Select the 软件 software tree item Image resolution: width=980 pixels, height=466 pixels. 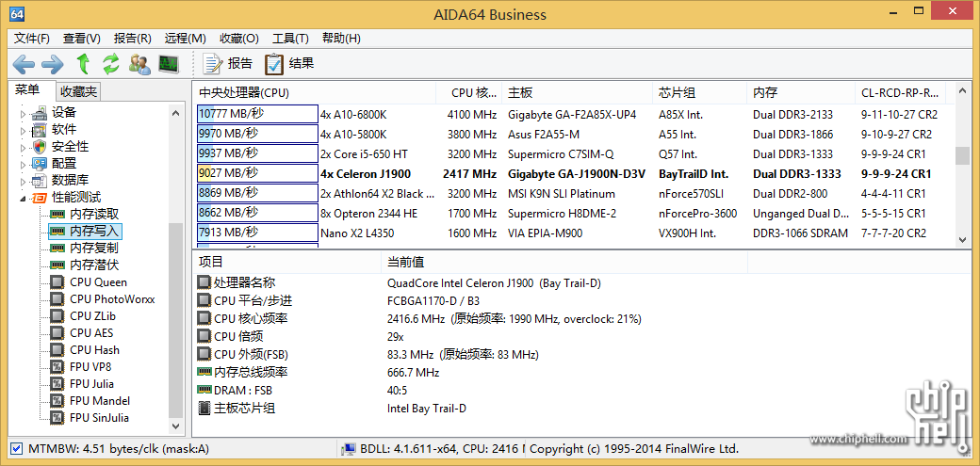click(x=64, y=130)
